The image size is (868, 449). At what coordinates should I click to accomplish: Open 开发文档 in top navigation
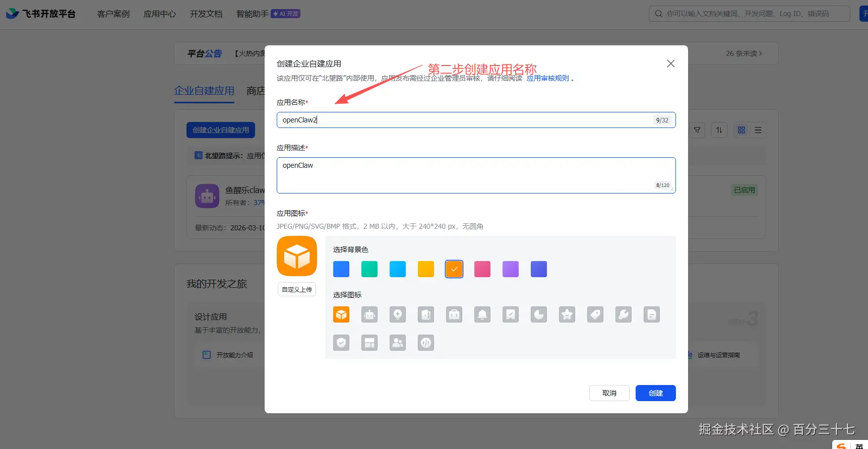(206, 14)
